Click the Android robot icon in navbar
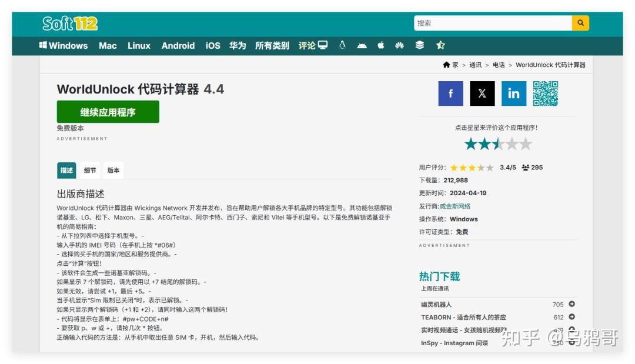The height and width of the screenshot is (364, 635). click(363, 45)
